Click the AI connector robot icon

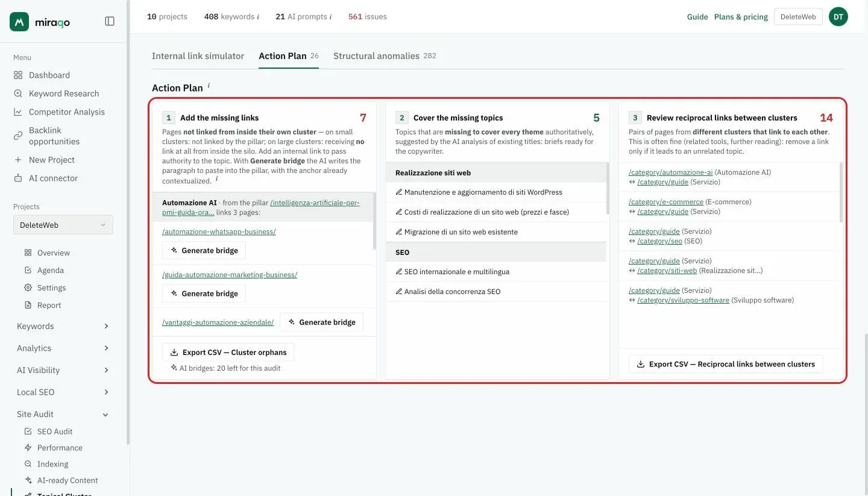point(18,178)
